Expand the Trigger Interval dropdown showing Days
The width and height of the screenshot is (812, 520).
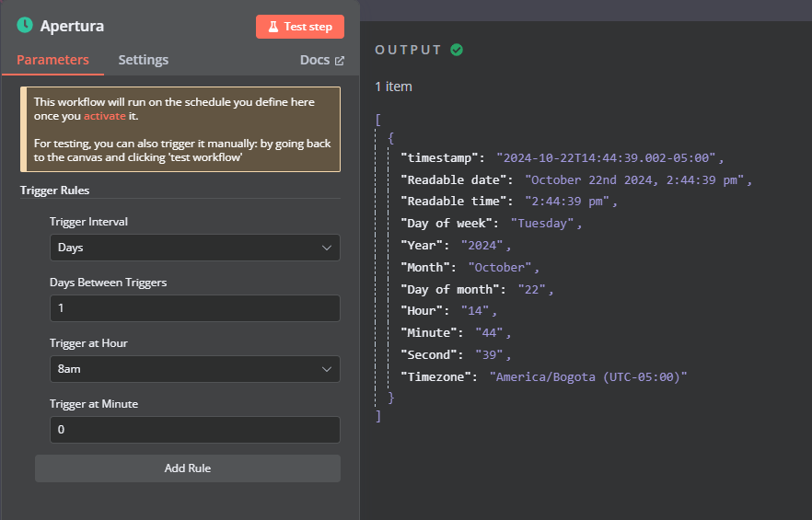coord(194,248)
